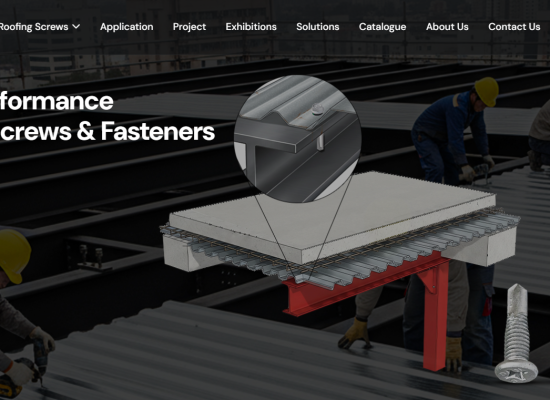Click the 'Screws & Fasteners' hero heading
The height and width of the screenshot is (400, 550).
[x=107, y=131]
